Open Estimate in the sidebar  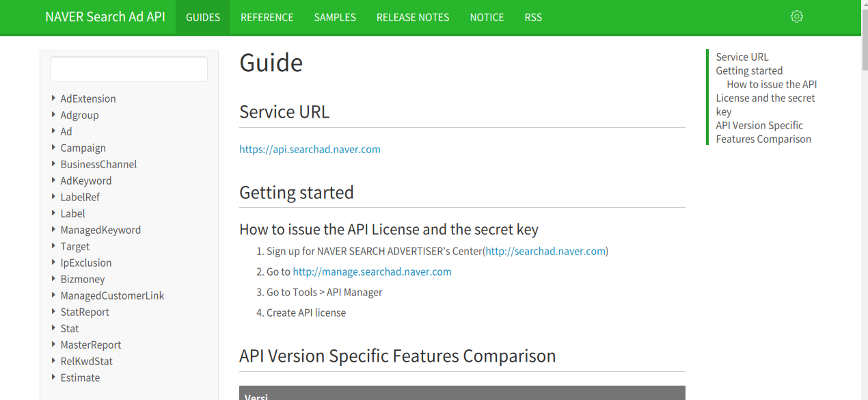pyautogui.click(x=80, y=377)
